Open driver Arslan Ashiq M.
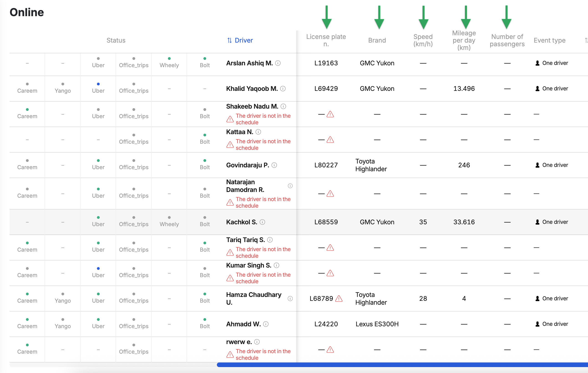Screen dimensions: 588x373 249,63
